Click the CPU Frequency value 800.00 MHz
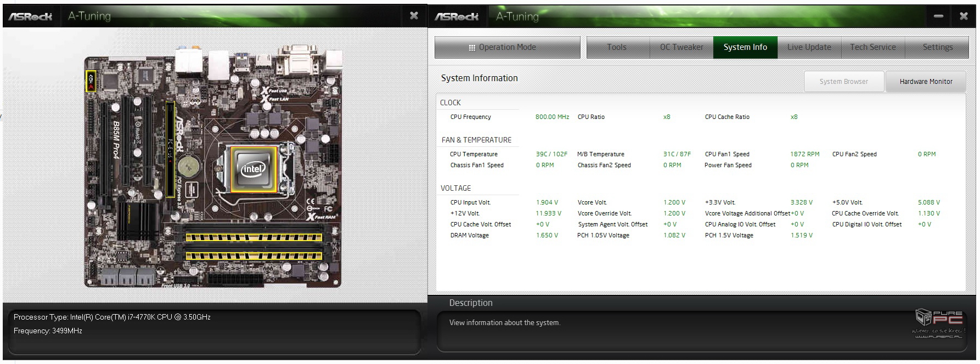Screen dimensions: 980x364 [x=552, y=117]
